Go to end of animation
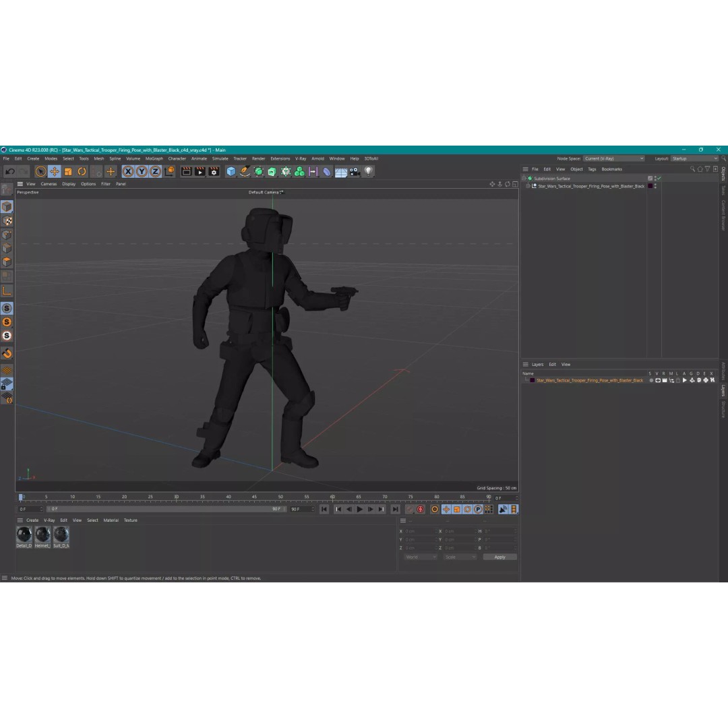Image resolution: width=728 pixels, height=728 pixels. [395, 510]
